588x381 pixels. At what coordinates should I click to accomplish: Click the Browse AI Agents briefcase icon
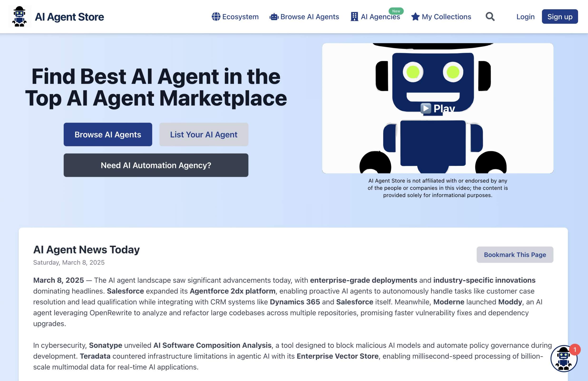[273, 16]
